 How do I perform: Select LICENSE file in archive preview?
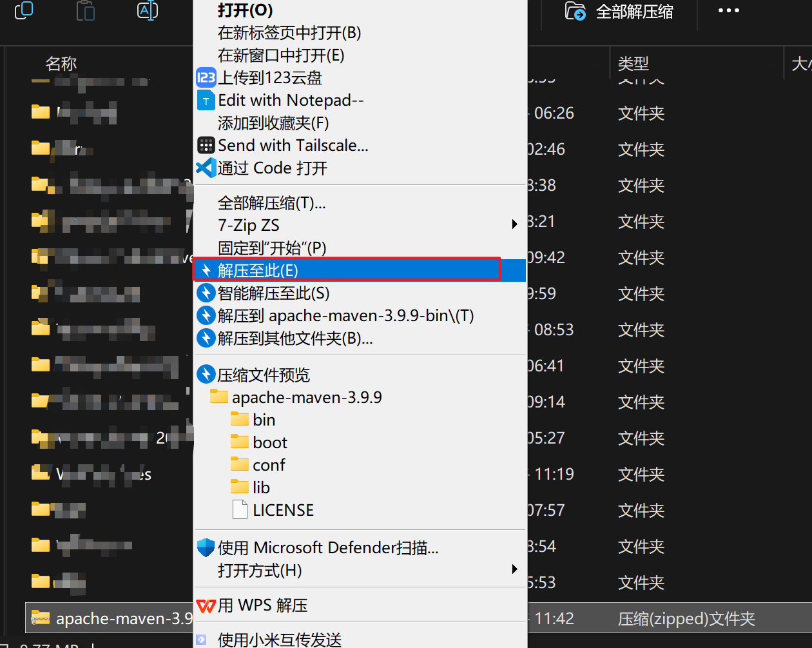tap(282, 511)
